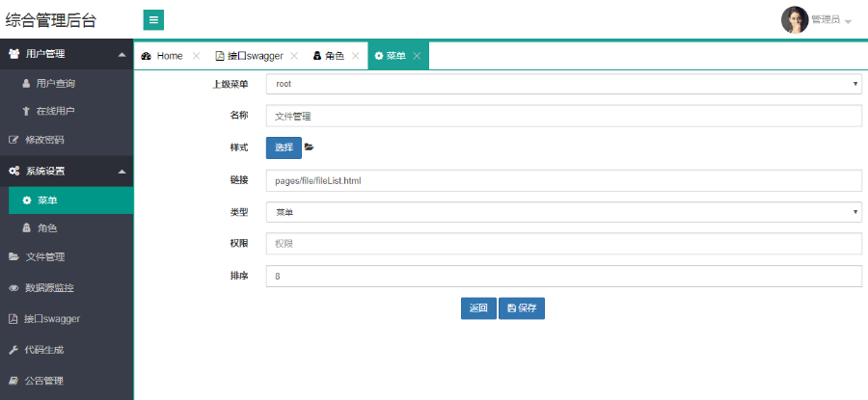Screen dimensions: 868x400
Task: Click folder-open icon beside 选择 button
Action: click(310, 147)
